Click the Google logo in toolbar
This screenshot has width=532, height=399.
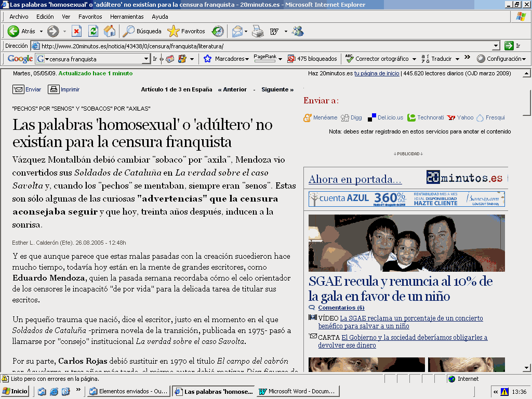pos(20,59)
